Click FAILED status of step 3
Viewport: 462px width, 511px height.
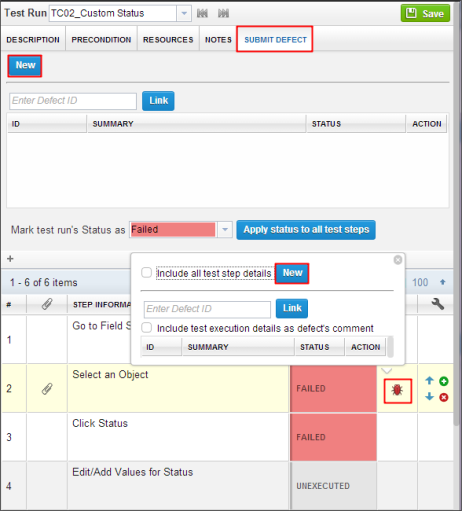pos(333,437)
